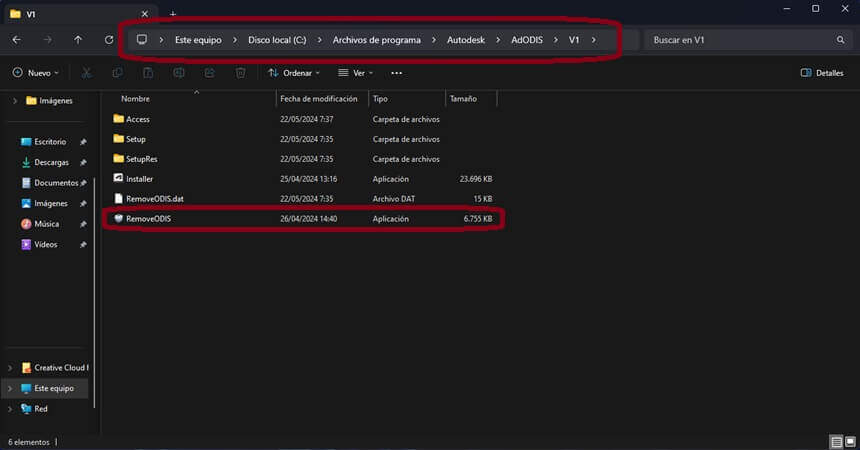The image size is (860, 450).
Task: Expand chevron after V1 breadcrumb
Action: tap(593, 40)
